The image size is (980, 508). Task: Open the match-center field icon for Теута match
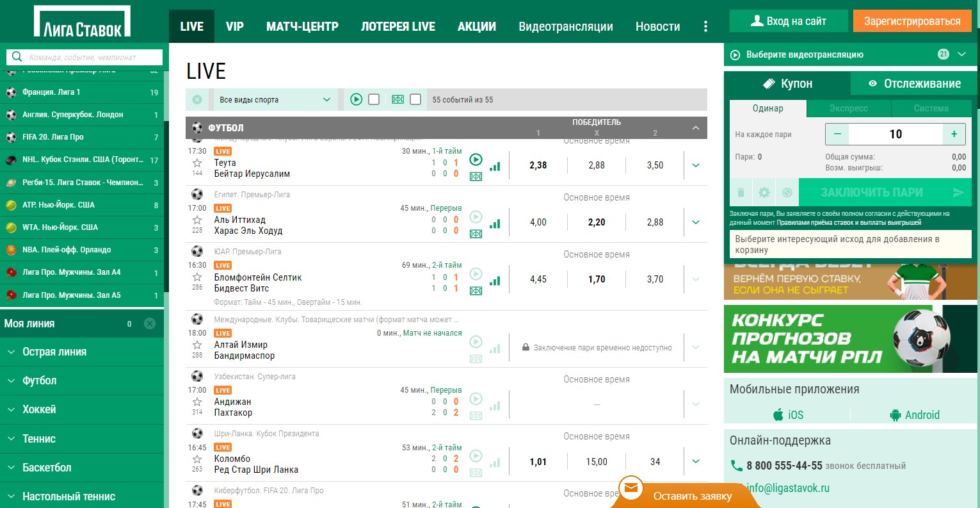tap(476, 176)
